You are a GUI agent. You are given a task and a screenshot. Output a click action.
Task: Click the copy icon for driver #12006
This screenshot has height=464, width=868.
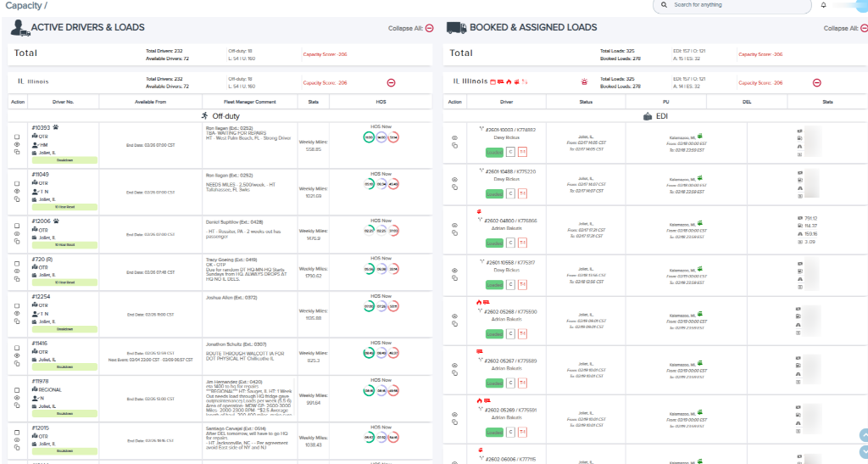[17, 242]
